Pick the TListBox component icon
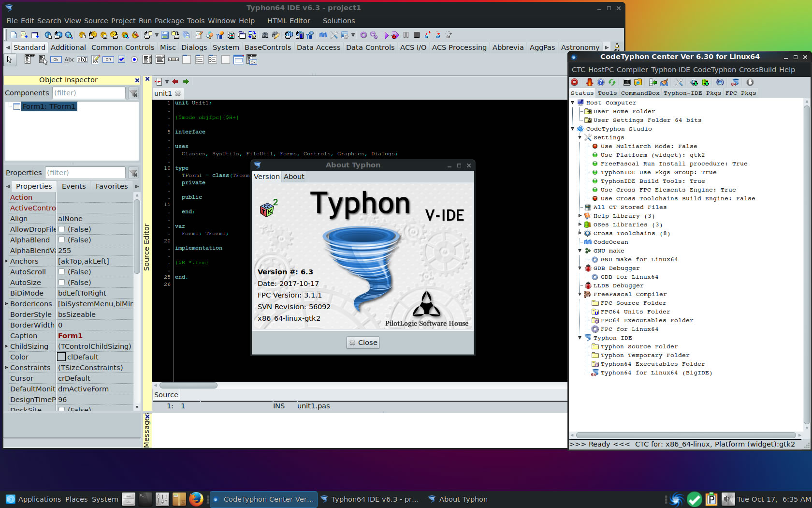The width and height of the screenshot is (812, 508). coord(147,60)
